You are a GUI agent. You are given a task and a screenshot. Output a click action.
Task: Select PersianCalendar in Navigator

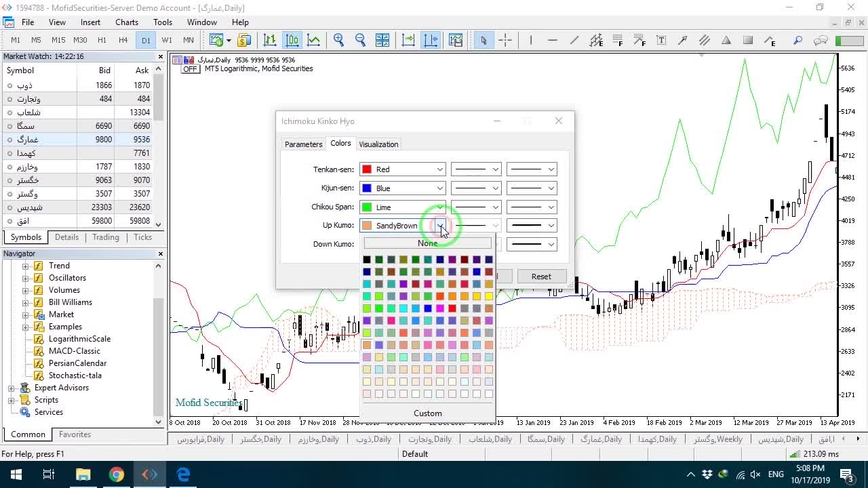tap(77, 363)
